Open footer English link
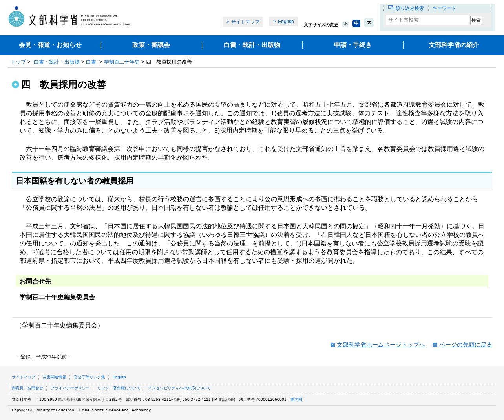 (x=119, y=377)
